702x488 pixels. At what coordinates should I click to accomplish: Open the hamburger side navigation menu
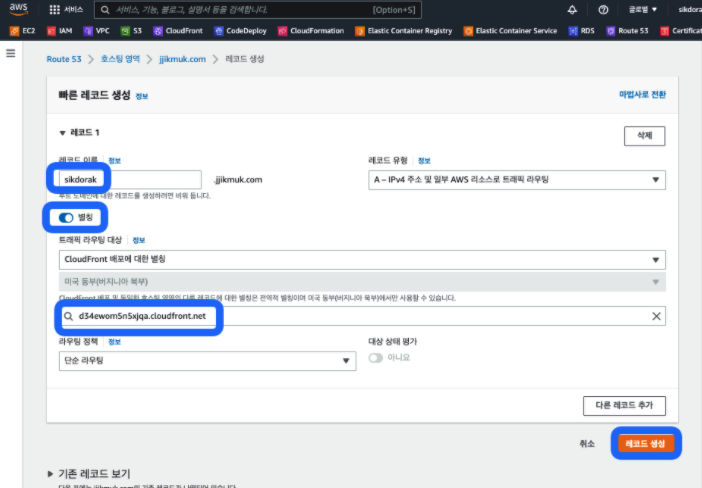click(x=11, y=53)
